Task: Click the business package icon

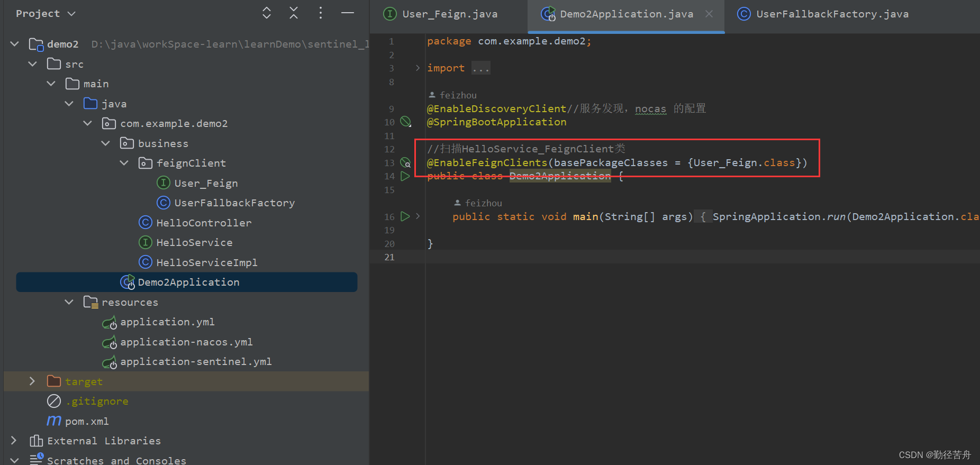Action: (127, 143)
